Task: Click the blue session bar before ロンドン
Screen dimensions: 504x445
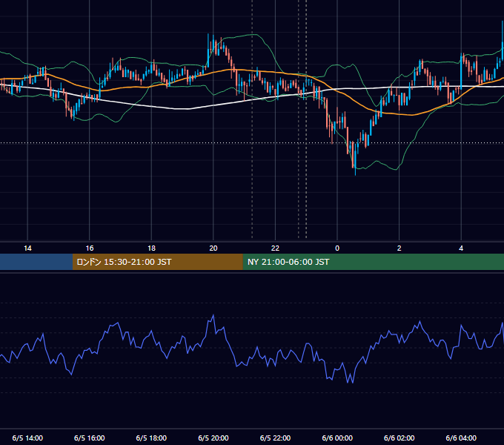Action: pyautogui.click(x=36, y=262)
